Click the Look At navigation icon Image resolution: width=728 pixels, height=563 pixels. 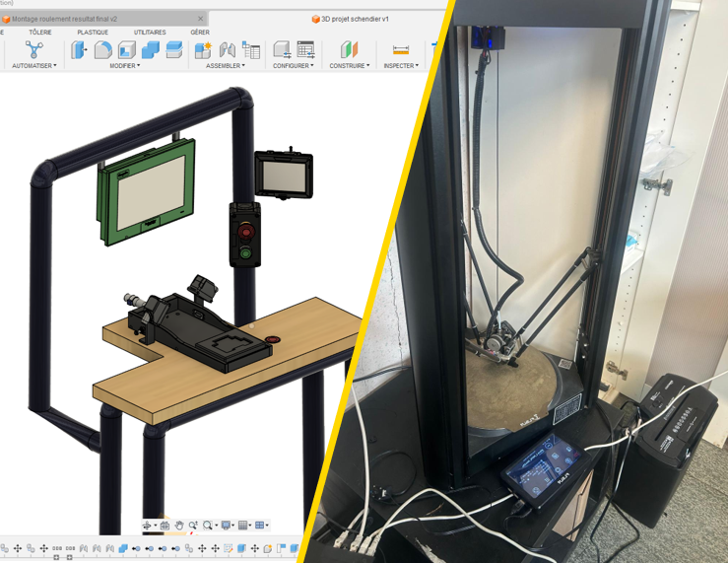tap(165, 526)
